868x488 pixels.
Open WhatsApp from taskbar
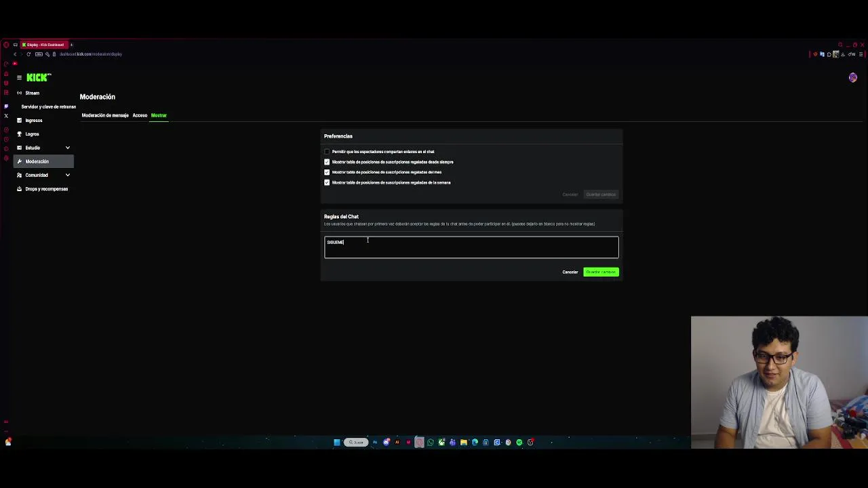(431, 443)
